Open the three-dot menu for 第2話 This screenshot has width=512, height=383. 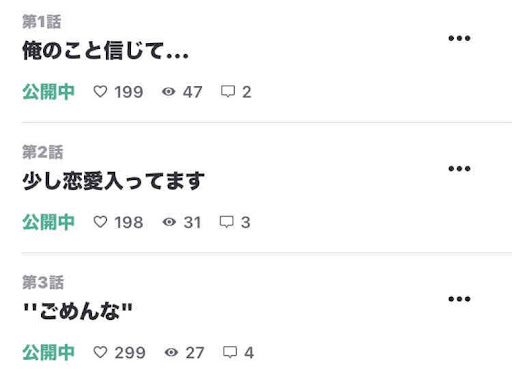click(x=459, y=169)
